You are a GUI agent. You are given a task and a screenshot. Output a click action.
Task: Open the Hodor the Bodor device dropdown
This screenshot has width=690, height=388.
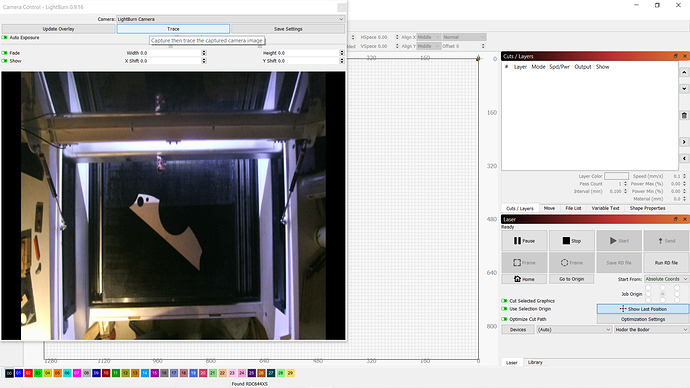click(x=651, y=329)
